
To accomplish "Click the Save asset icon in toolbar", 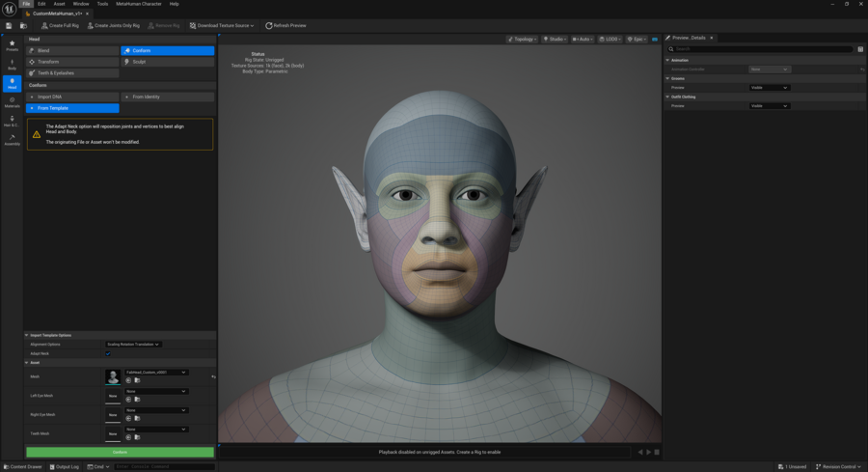I will (x=9, y=25).
